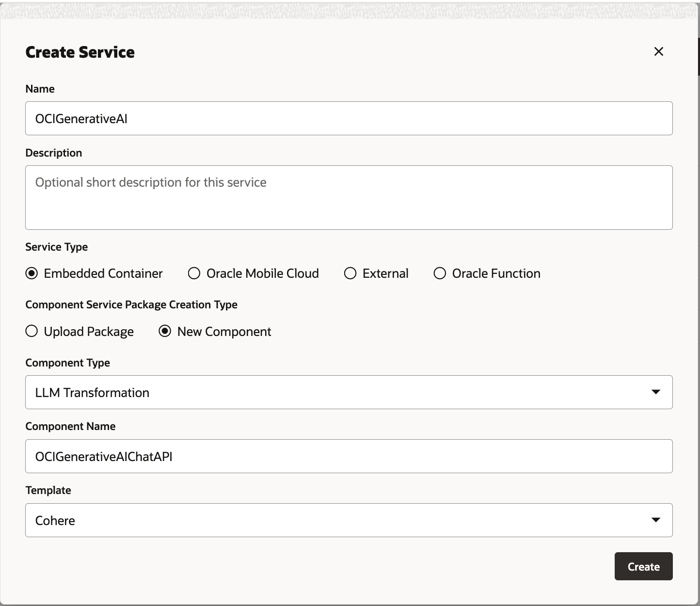Viewport: 700px width, 606px height.
Task: Select the Embedded Container service type
Action: coord(32,273)
